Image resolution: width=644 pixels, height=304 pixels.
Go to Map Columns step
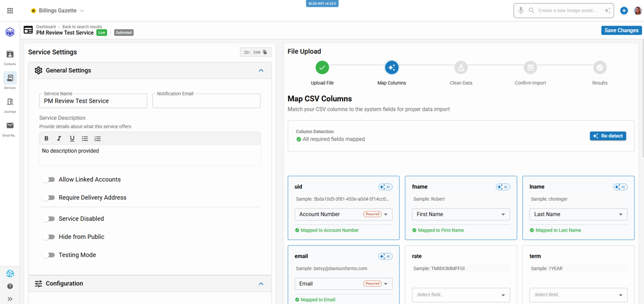pyautogui.click(x=391, y=67)
